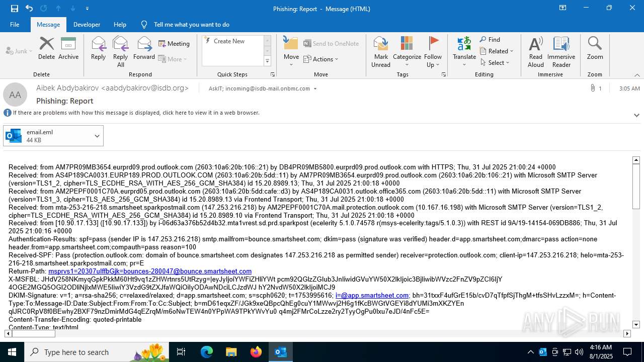
Task: Delete the message
Action: (x=46, y=49)
